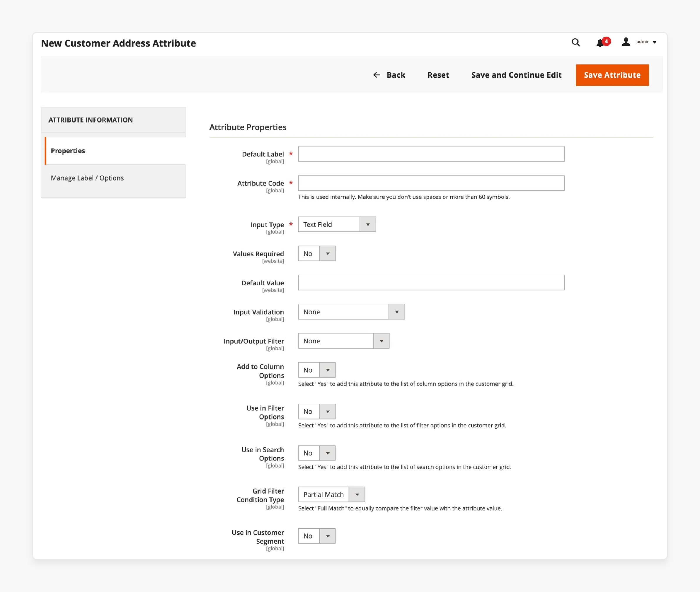Expand the admin account menu
Image resolution: width=700 pixels, height=592 pixels.
click(646, 42)
